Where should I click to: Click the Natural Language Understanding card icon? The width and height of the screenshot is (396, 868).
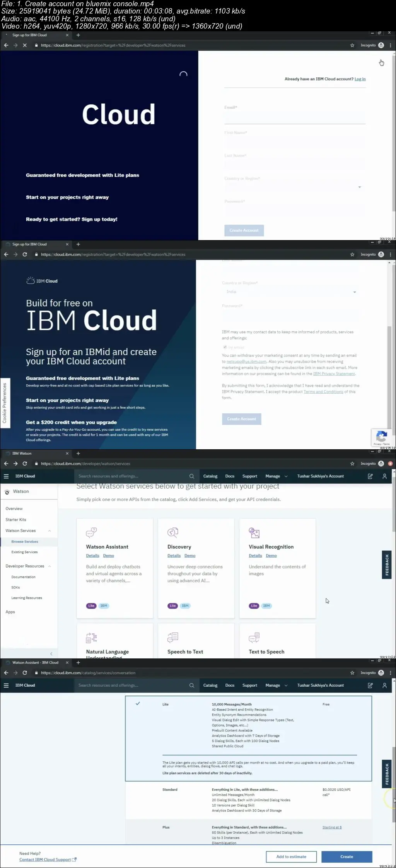(x=91, y=637)
